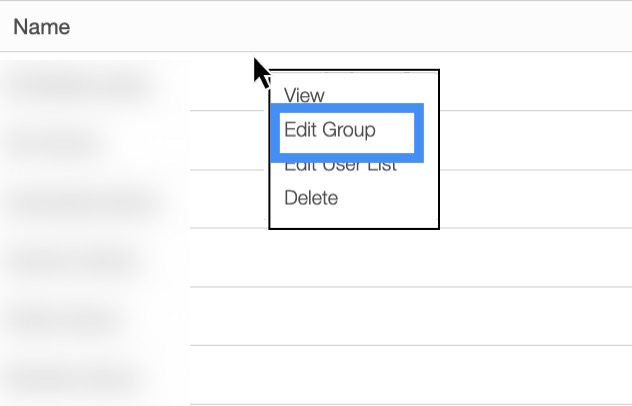The width and height of the screenshot is (632, 406).
Task: Select the first blurred group name in list
Action: click(80, 85)
